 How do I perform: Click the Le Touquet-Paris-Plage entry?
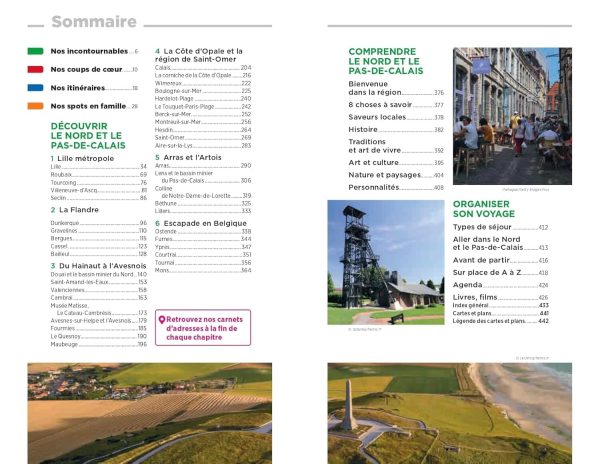203,106
